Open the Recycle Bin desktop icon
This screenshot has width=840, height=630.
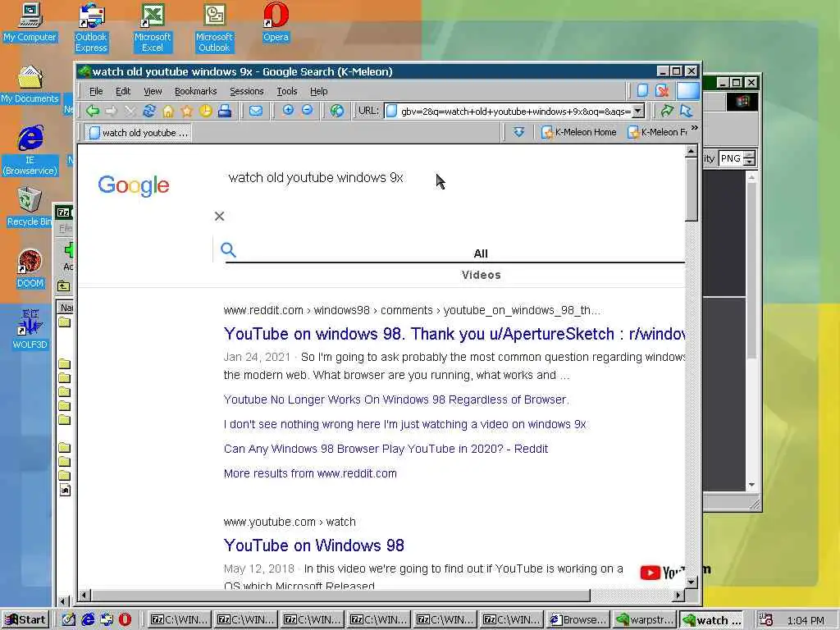tap(30, 207)
